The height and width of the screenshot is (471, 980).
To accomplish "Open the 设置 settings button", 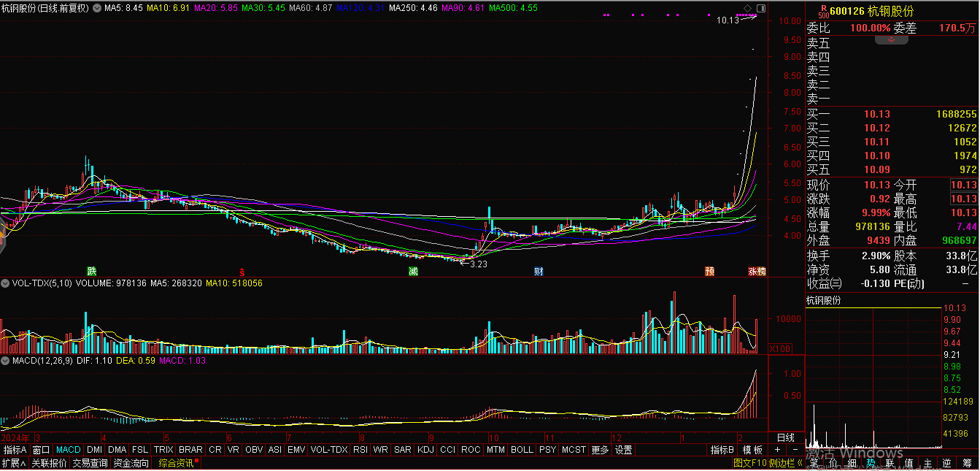I will (623, 450).
